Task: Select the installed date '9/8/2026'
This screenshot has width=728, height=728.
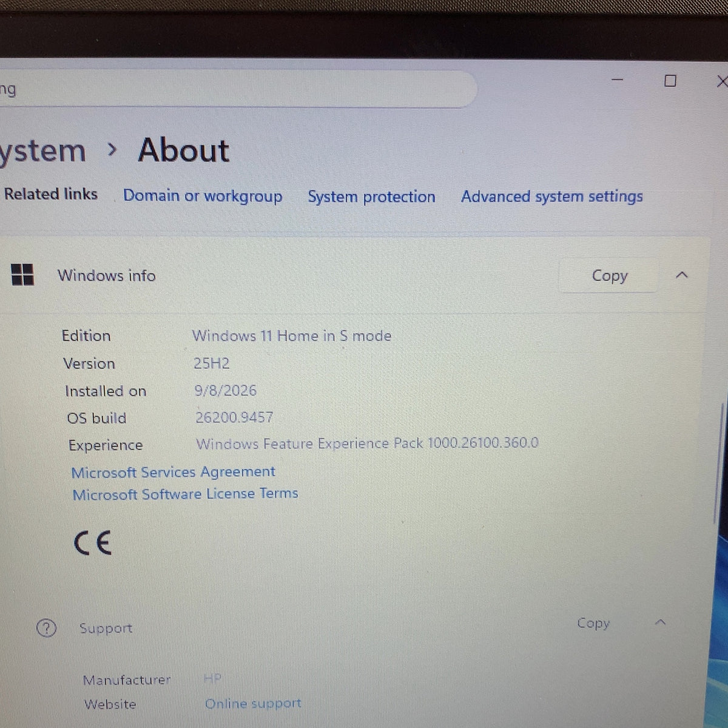Action: click(x=226, y=390)
